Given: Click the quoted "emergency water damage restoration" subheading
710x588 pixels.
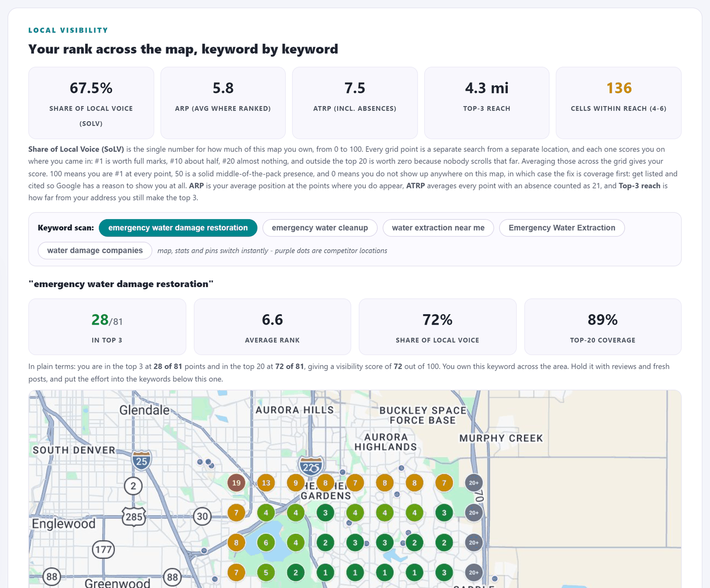Looking at the screenshot, I should click(x=121, y=284).
